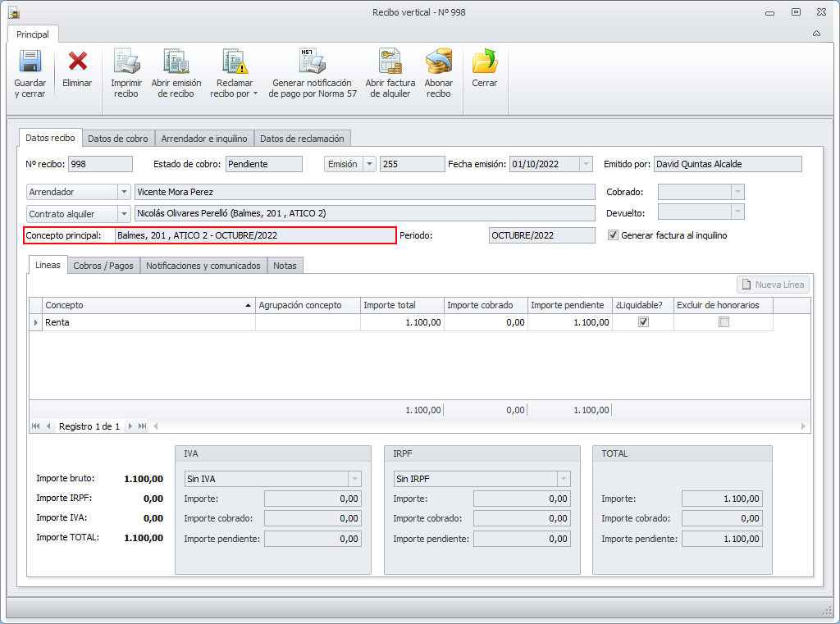This screenshot has width=840, height=624.
Task: Switch to the Datos de cobro tab
Action: click(118, 139)
